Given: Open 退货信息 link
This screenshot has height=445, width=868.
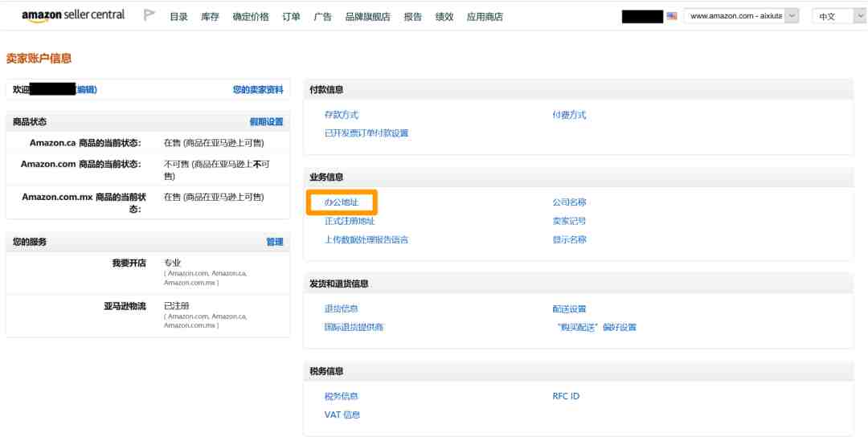Looking at the screenshot, I should (342, 308).
